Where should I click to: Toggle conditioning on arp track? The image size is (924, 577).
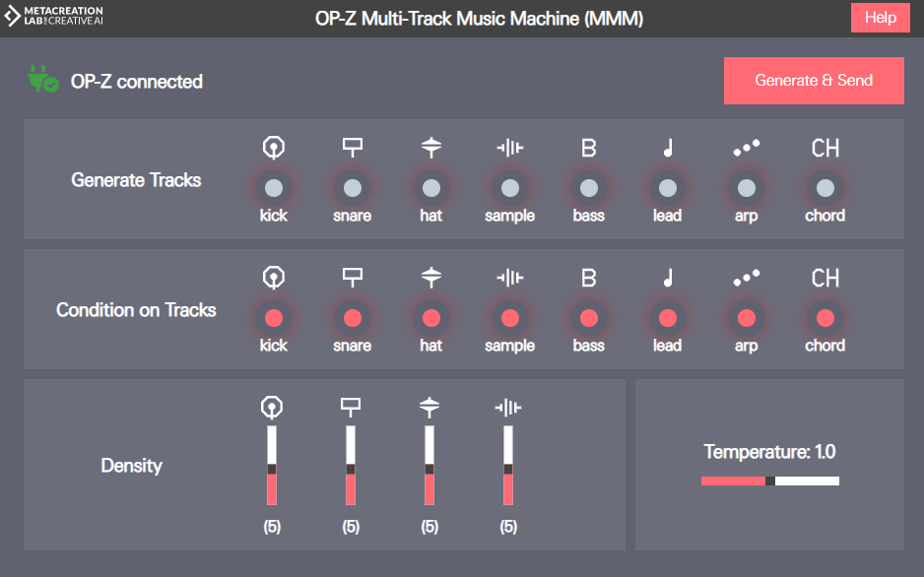coord(747,318)
